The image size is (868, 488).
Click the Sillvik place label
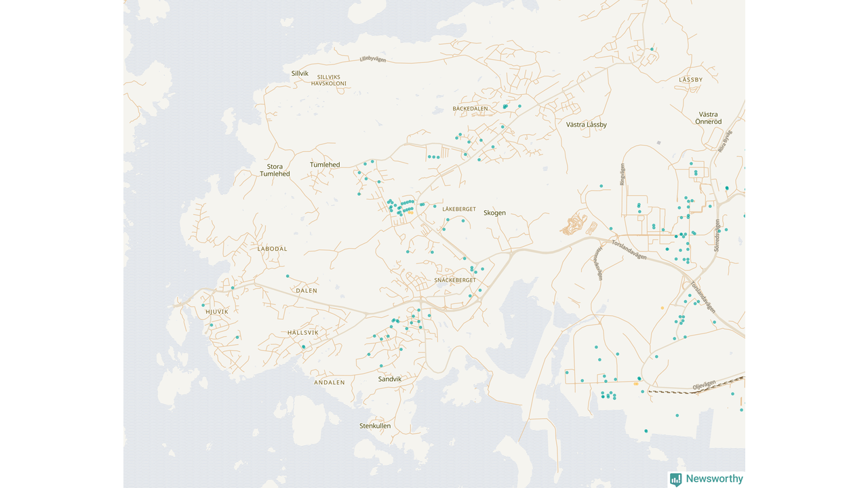[x=300, y=73]
